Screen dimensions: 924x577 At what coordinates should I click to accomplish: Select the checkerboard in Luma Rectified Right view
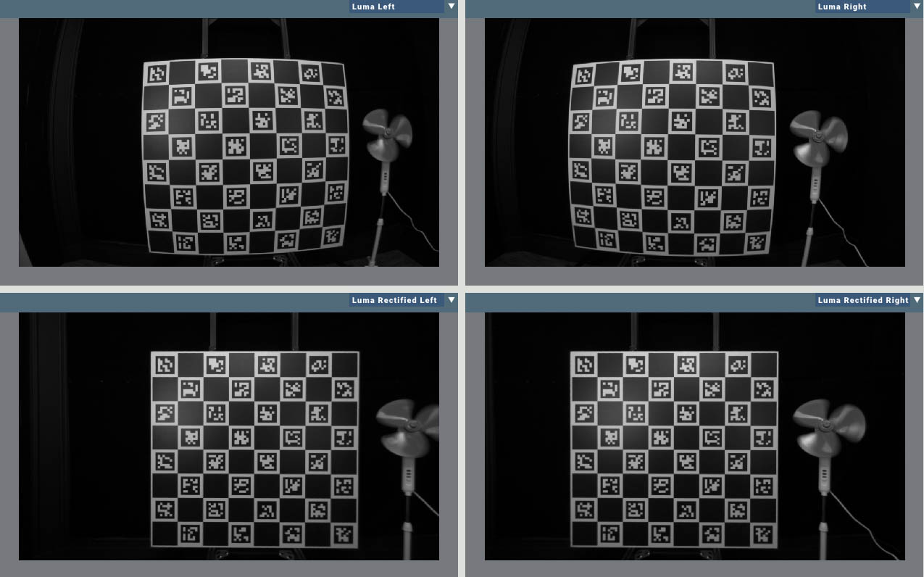pos(674,449)
